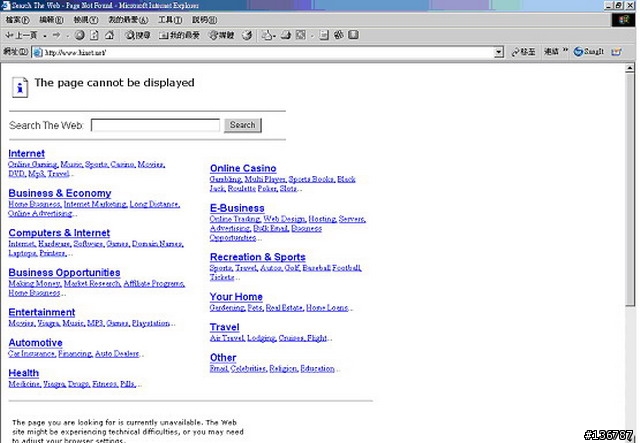Image resolution: width=640 pixels, height=443 pixels.
Task: Follow the Web Design link
Action: click(x=284, y=219)
